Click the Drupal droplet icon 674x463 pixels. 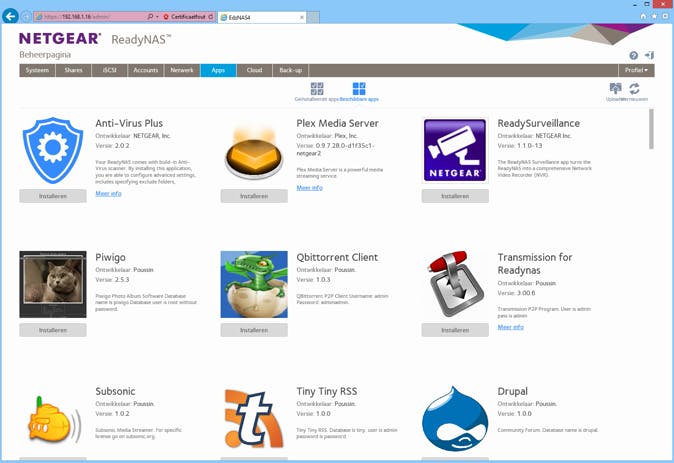click(x=455, y=419)
